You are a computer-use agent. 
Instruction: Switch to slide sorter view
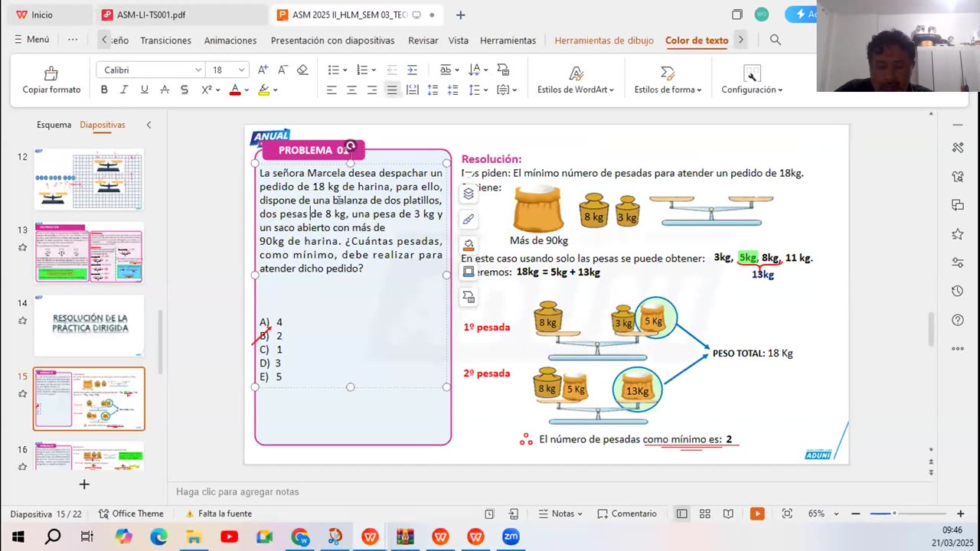(705, 514)
